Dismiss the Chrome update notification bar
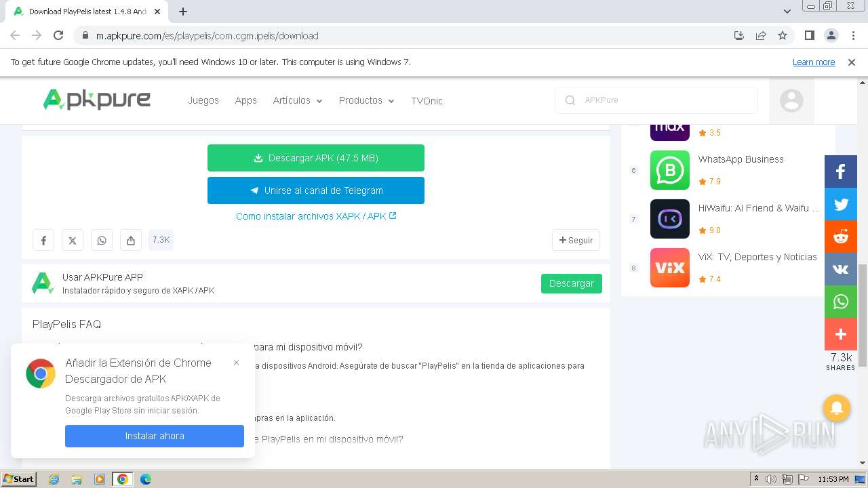The height and width of the screenshot is (488, 868). (852, 62)
